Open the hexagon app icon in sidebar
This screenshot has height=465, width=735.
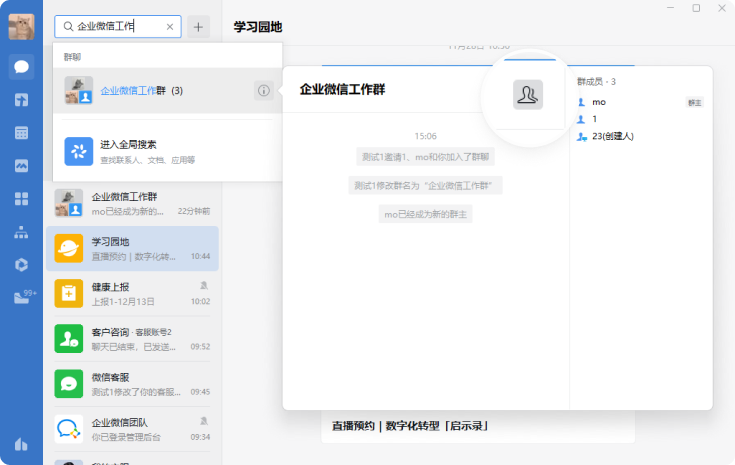pos(21,264)
